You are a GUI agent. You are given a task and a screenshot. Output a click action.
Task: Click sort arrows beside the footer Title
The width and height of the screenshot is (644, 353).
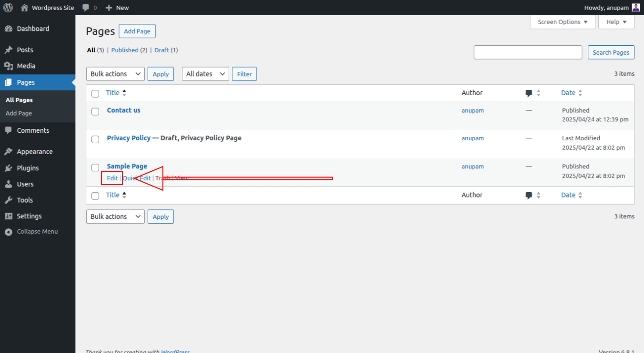click(x=124, y=195)
